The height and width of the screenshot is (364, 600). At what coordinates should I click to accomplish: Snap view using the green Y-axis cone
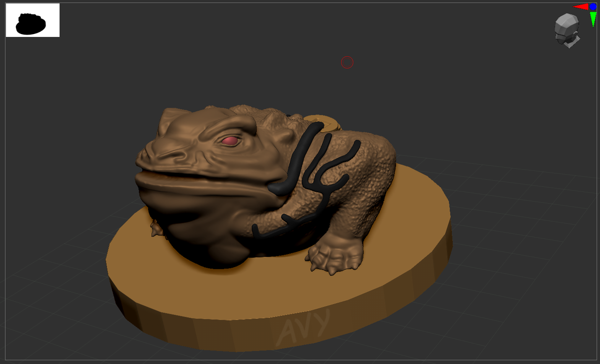click(593, 19)
